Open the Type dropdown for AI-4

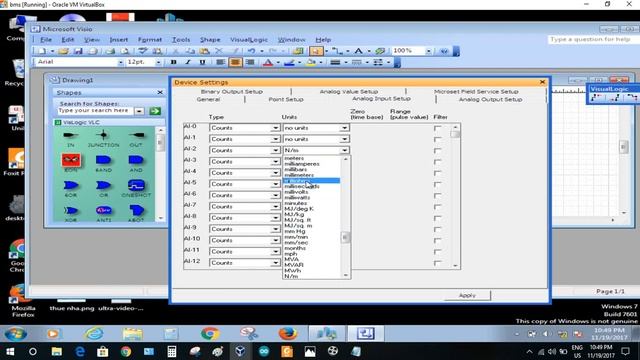(x=276, y=173)
